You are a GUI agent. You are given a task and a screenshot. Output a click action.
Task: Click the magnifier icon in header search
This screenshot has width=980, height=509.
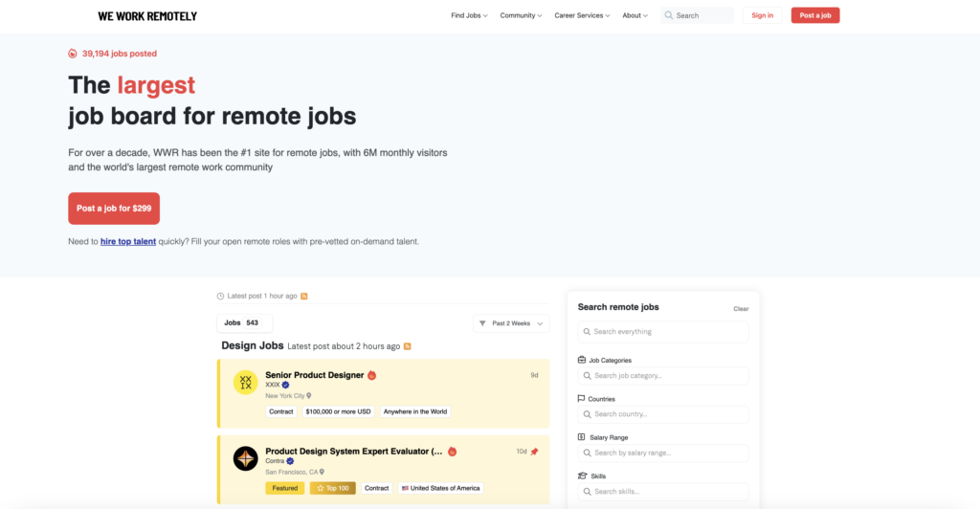point(669,15)
